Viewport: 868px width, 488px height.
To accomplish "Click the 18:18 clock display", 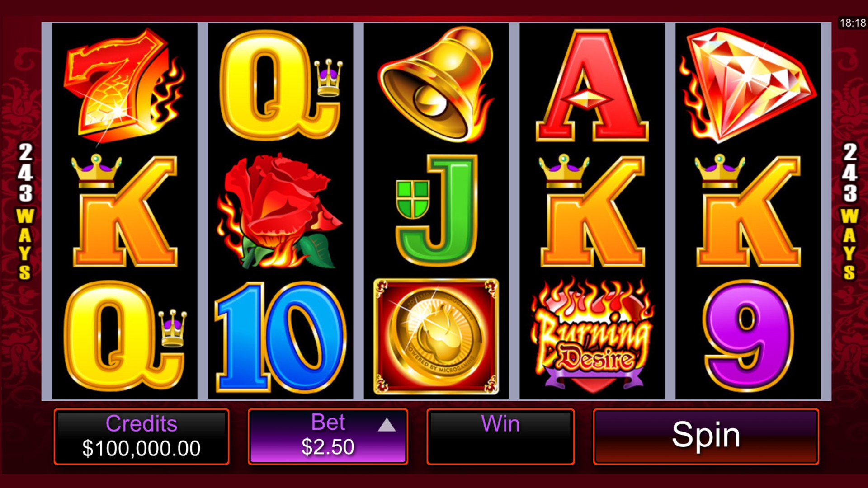I will point(853,23).
